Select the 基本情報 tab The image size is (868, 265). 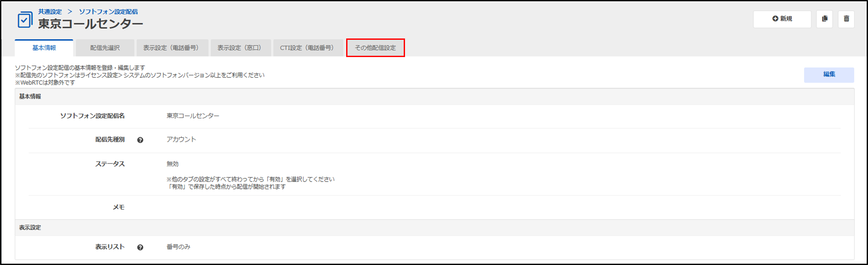(x=44, y=48)
